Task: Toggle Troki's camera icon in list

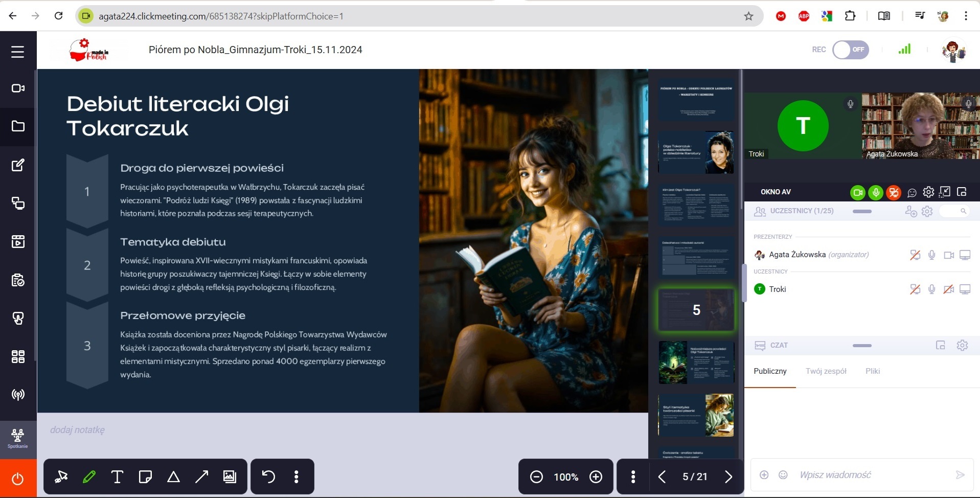Action: (949, 289)
